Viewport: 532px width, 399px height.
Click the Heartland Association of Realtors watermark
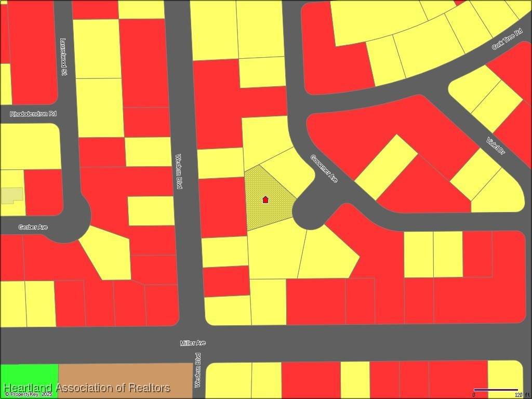tap(86, 388)
